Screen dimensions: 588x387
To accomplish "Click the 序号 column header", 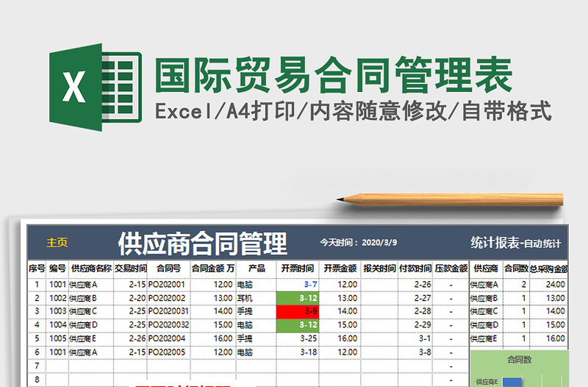I will click(37, 269).
